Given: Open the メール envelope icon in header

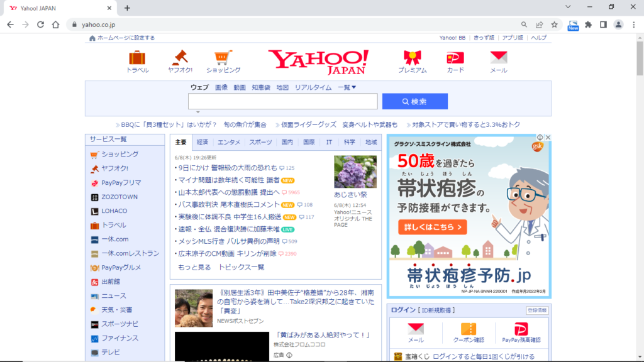Looking at the screenshot, I should [x=499, y=58].
